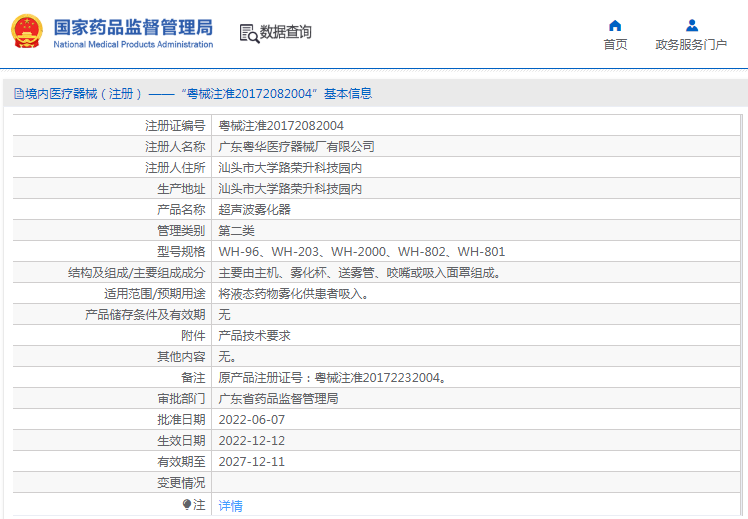Open the 首页 link

point(615,44)
